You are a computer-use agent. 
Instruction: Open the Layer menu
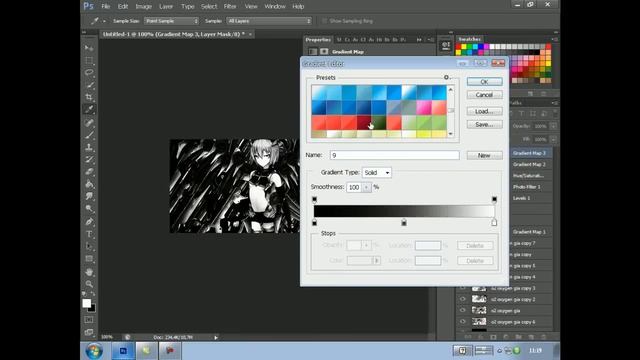[x=166, y=7]
